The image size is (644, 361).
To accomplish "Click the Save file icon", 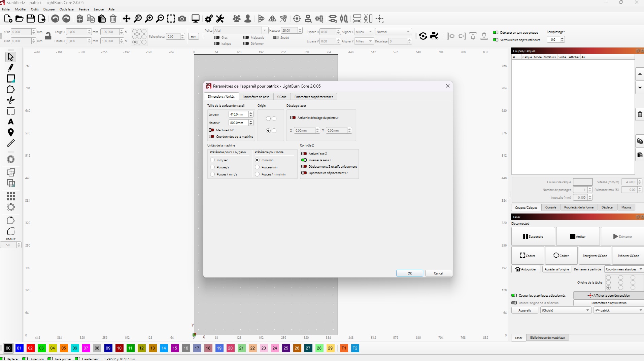I will [x=31, y=19].
